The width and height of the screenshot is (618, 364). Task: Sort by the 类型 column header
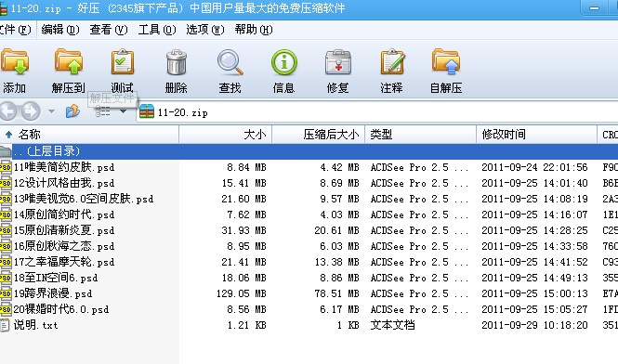pos(421,135)
